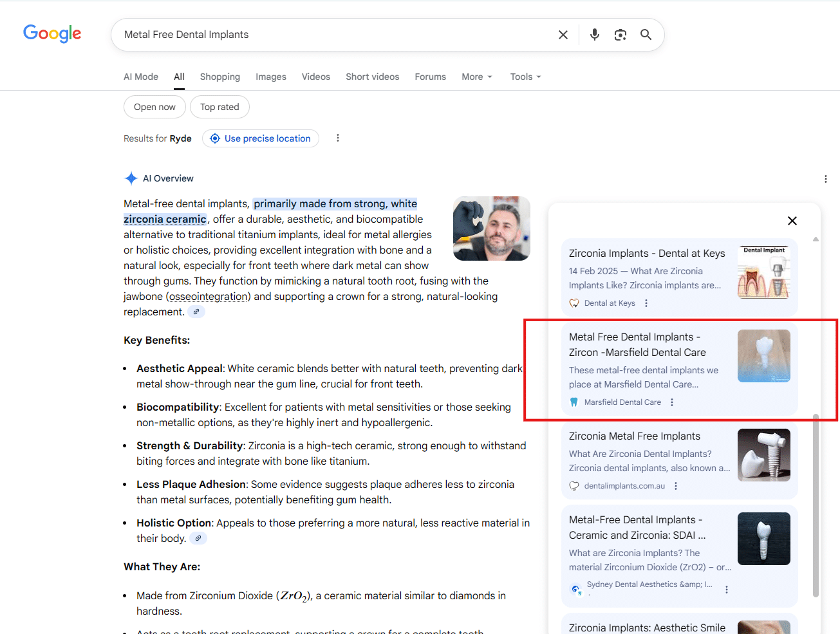Click the magnifying glass search button
This screenshot has height=634, width=840.
pos(646,35)
